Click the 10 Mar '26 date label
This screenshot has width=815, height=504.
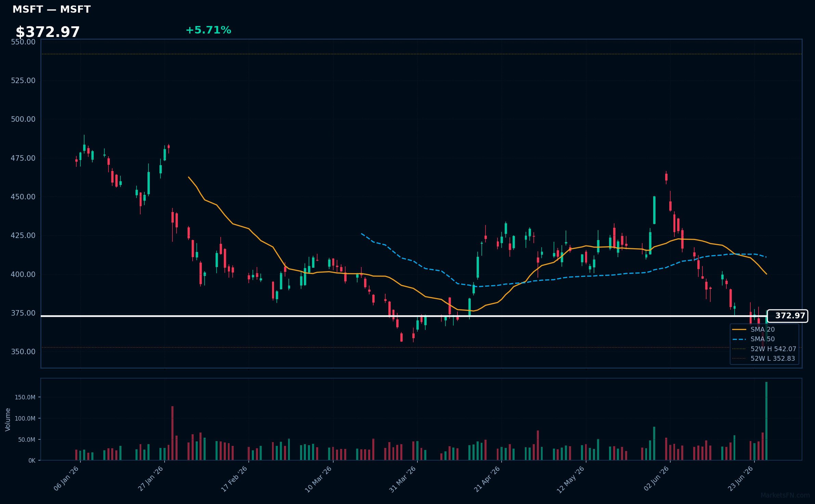pos(319,479)
